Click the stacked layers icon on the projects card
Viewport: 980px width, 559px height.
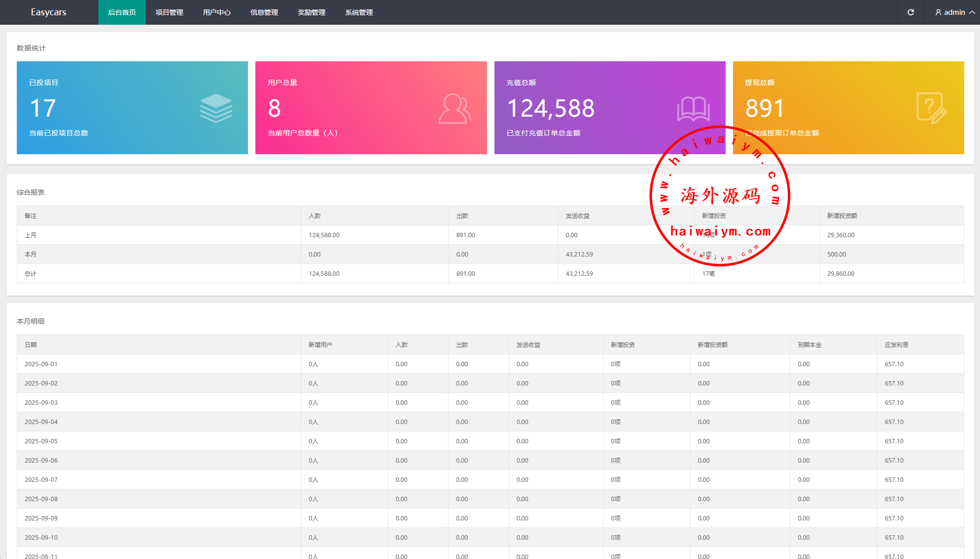tap(216, 108)
